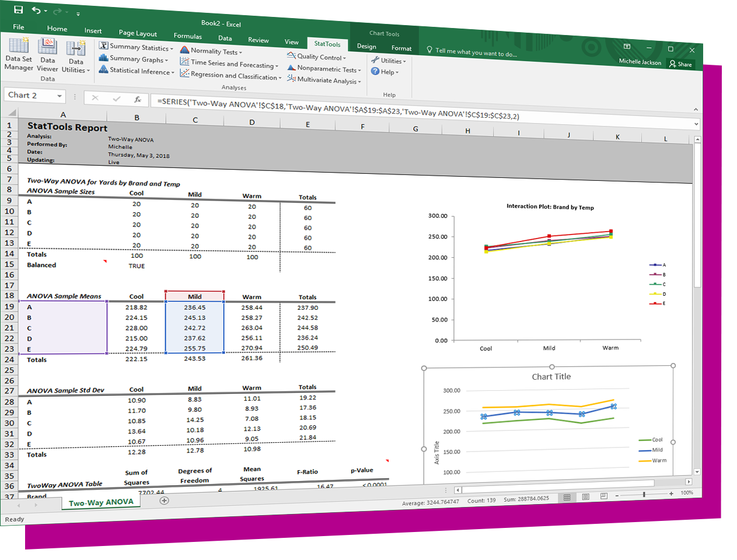737x560 pixels.
Task: Click cell showing 236.45
Action: [x=195, y=307]
